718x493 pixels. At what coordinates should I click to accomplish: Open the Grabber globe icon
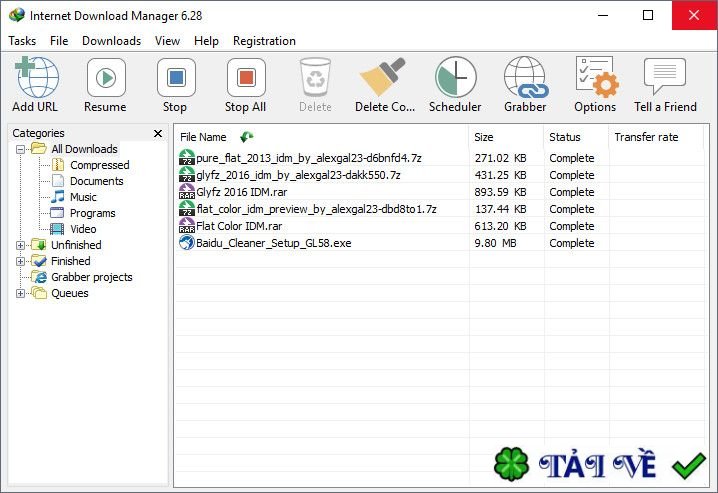[525, 77]
